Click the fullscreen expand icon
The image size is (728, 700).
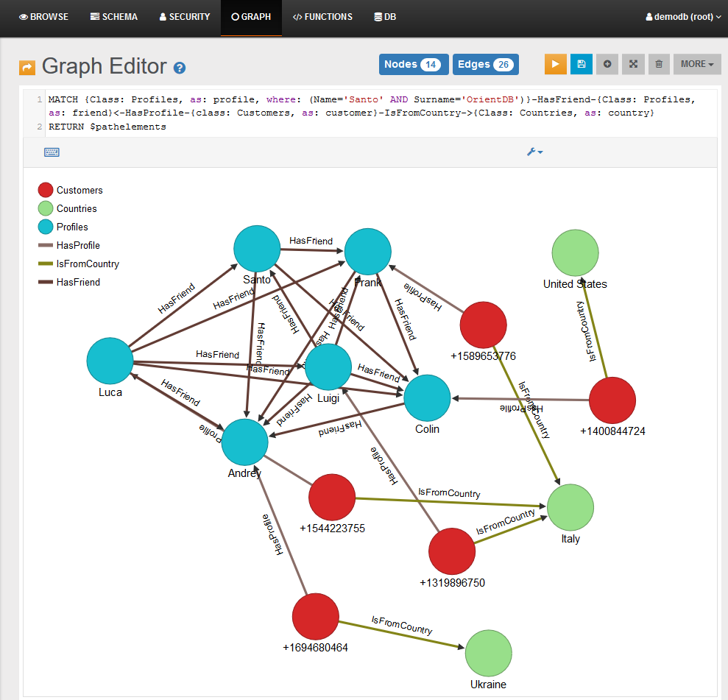point(633,64)
